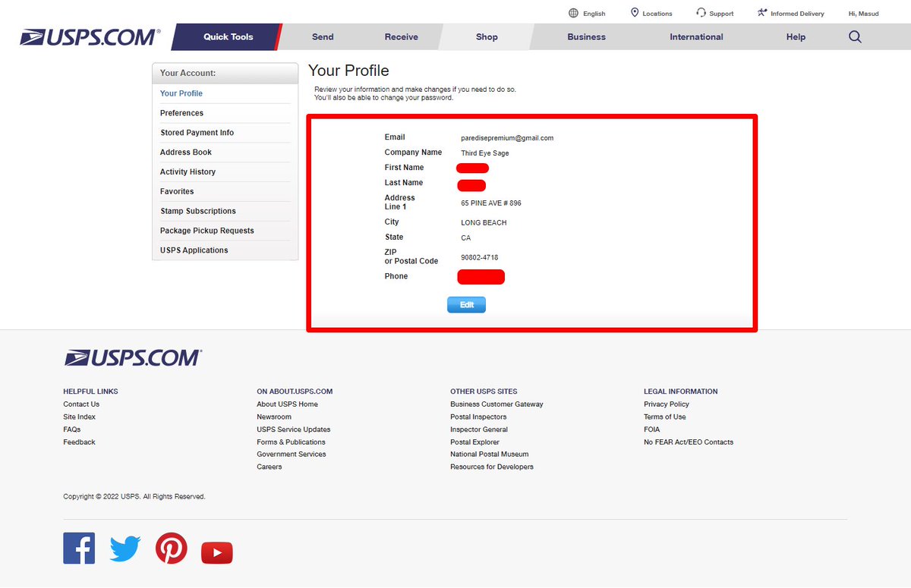This screenshot has width=911, height=588.
Task: Click the company name Third Eye Sage
Action: pos(485,153)
